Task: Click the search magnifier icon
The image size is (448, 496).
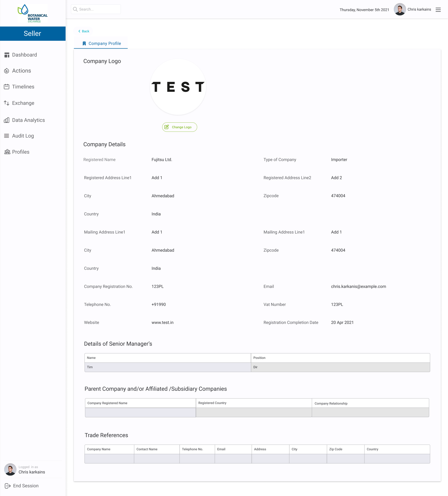Action: 75,9
